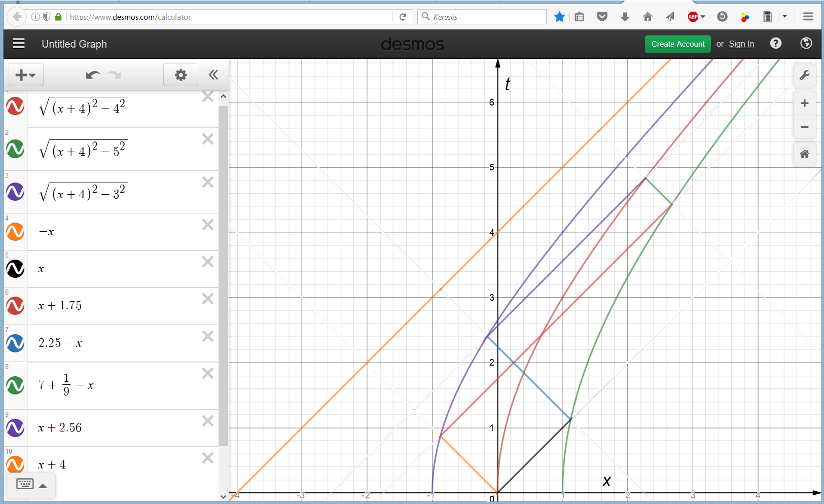Open the language globe menu
The image size is (824, 504).
pos(806,44)
